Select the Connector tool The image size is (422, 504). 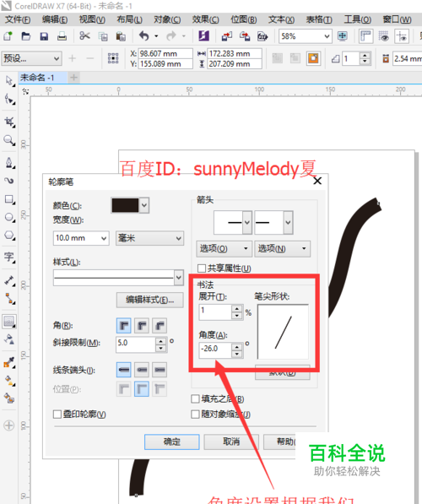pyautogui.click(x=9, y=299)
